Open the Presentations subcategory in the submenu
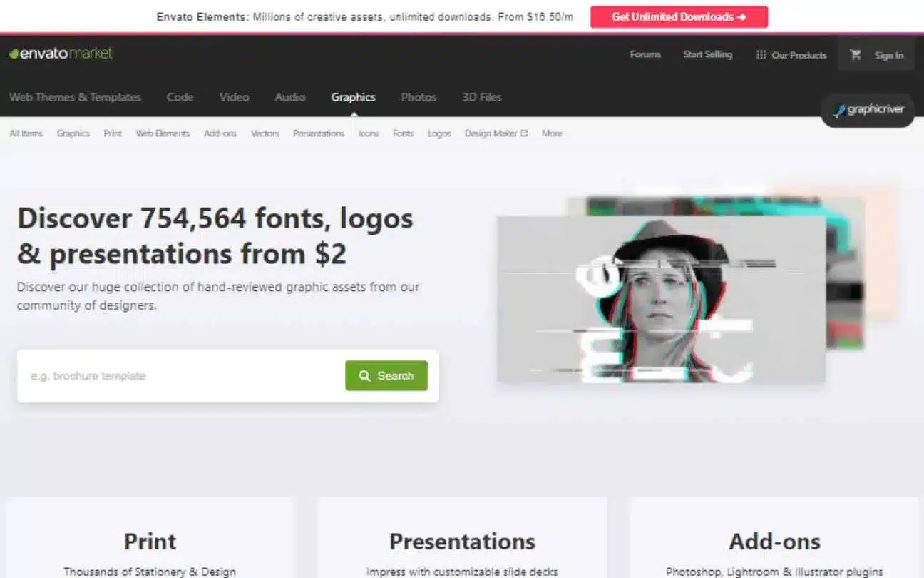Screen dimensions: 924x578 click(319, 133)
